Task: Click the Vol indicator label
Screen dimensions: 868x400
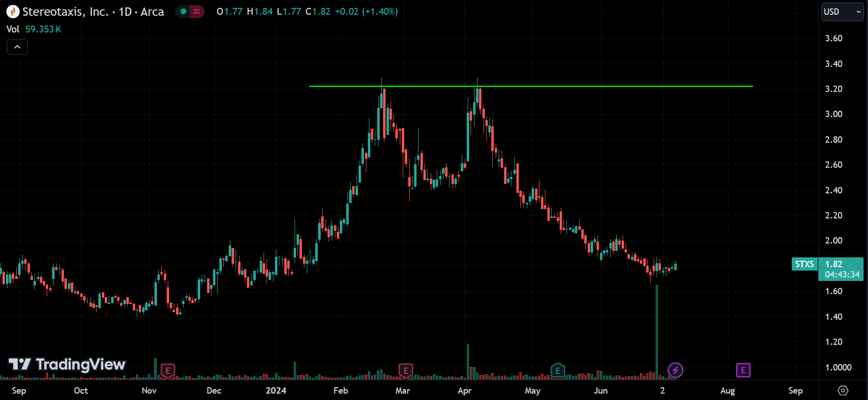Action: (13, 29)
